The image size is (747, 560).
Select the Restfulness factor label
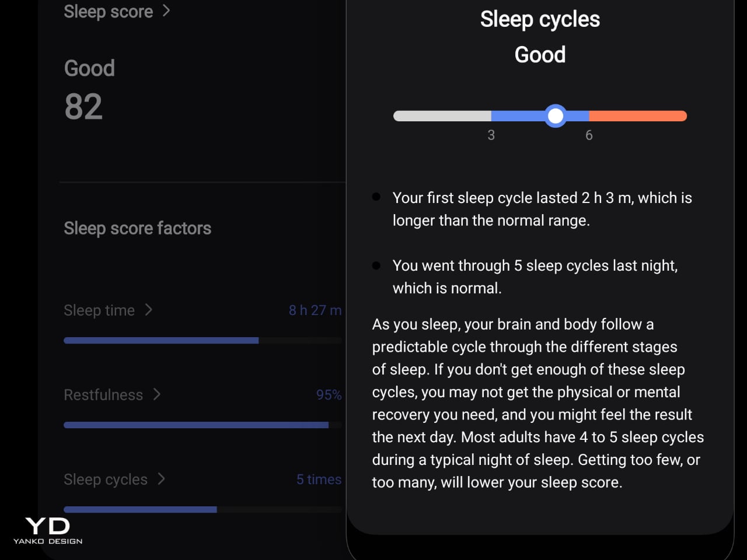103,395
